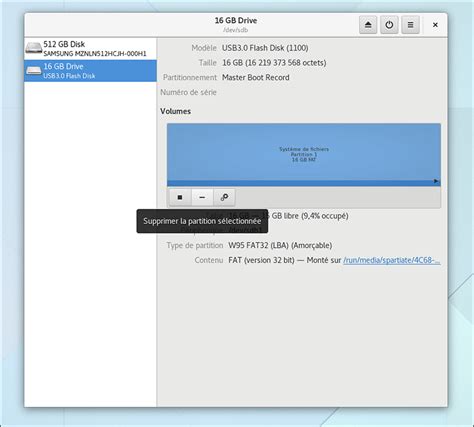Click size value 16 GB (16 219 373 568 octets)
The image size is (474, 427).
click(274, 63)
